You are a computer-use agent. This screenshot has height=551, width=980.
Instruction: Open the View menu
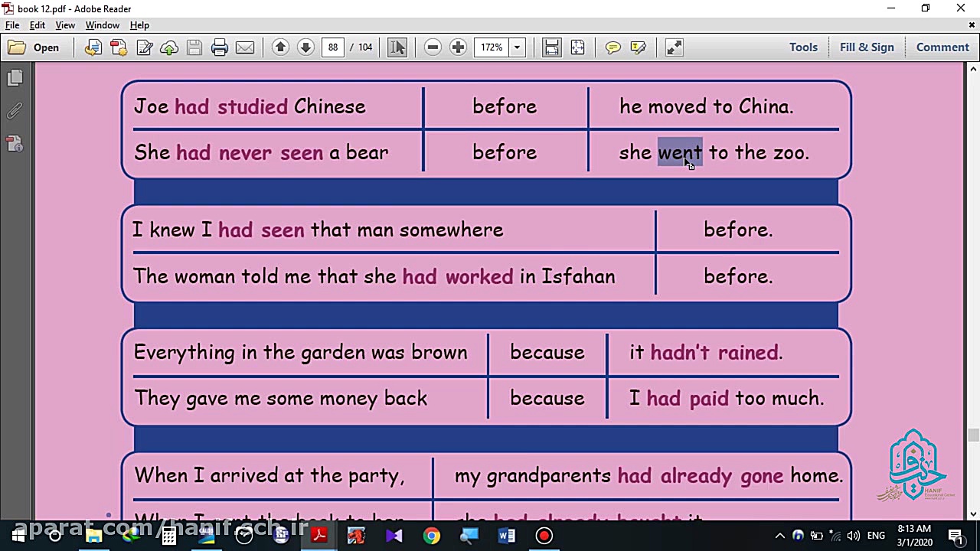click(x=65, y=25)
